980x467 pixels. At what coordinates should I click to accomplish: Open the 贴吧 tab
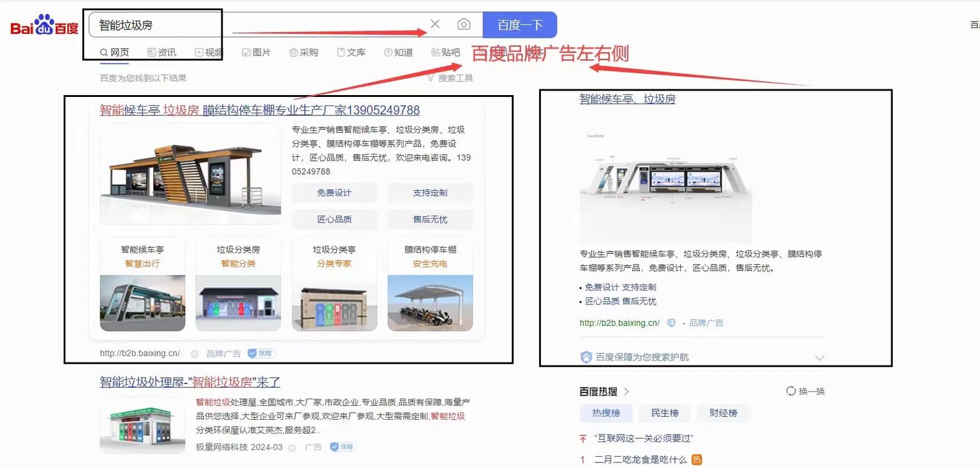(446, 52)
